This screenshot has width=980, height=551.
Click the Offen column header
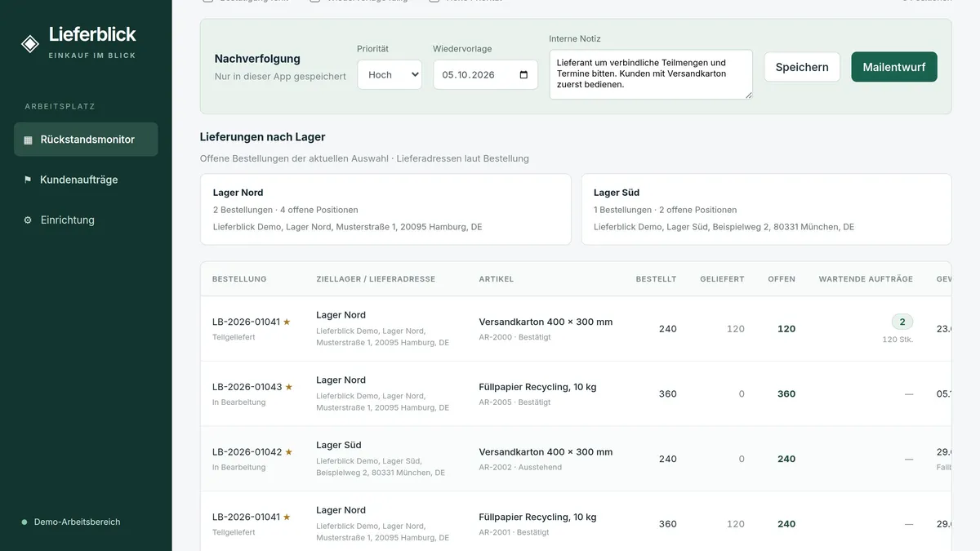tap(782, 279)
